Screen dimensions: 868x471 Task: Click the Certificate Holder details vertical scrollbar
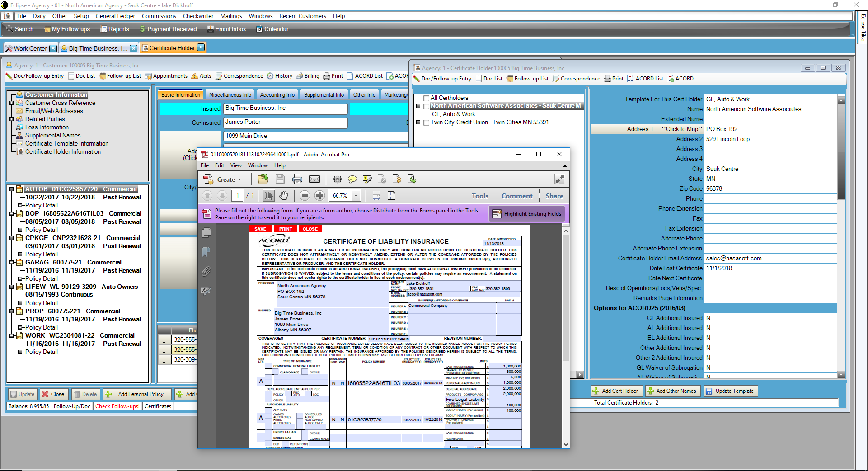tap(841, 237)
